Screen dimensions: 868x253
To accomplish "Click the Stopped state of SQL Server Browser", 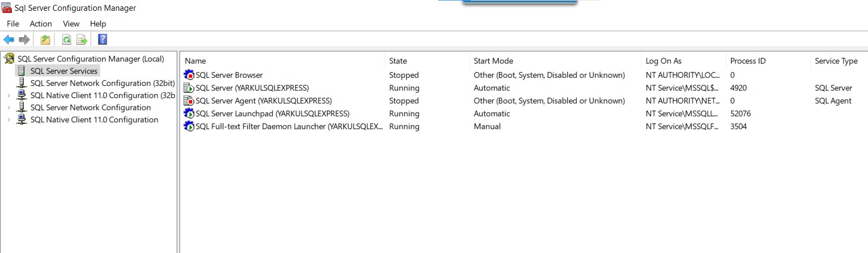I will point(404,75).
